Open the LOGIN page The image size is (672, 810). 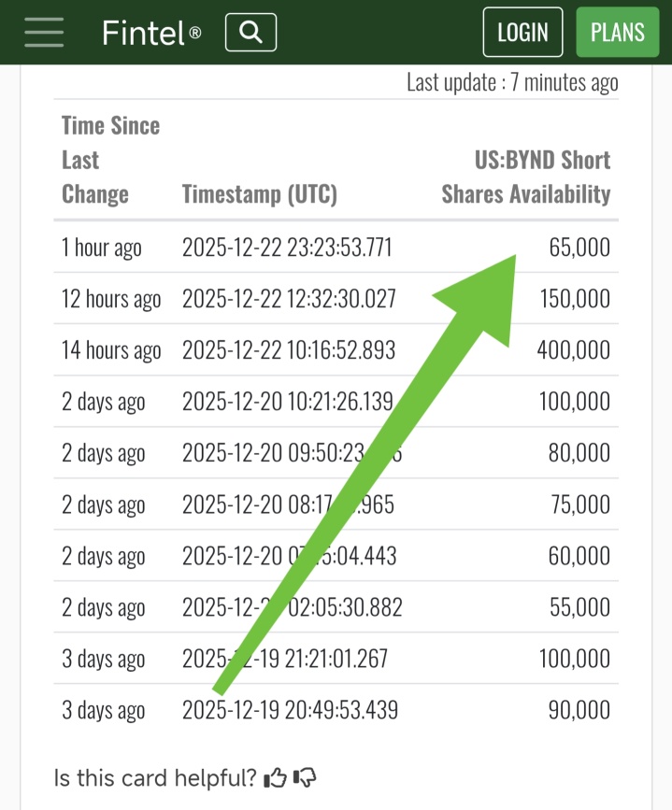click(x=522, y=32)
